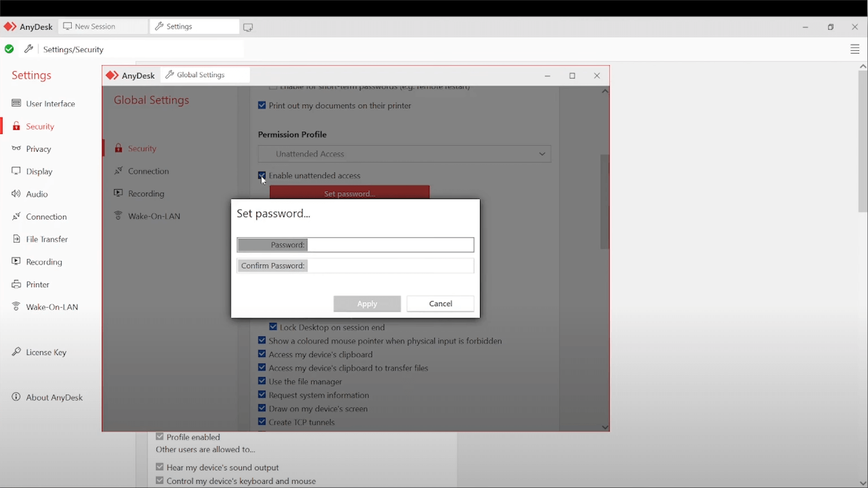Open Security in Global Settings sidebar
Viewport: 868px width, 488px height.
(142, 149)
